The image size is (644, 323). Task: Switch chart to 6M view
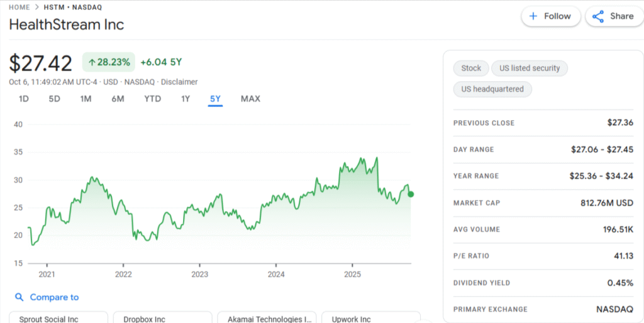pyautogui.click(x=118, y=99)
